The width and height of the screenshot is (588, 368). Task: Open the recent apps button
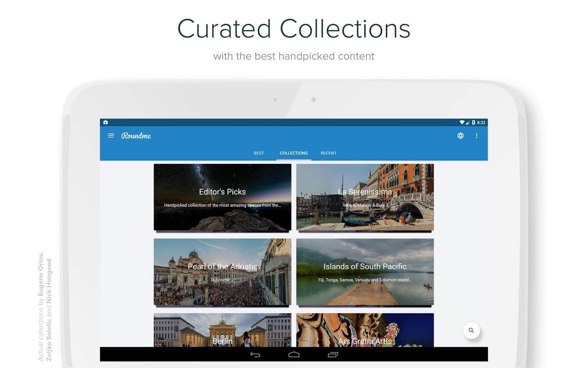pyautogui.click(x=333, y=355)
